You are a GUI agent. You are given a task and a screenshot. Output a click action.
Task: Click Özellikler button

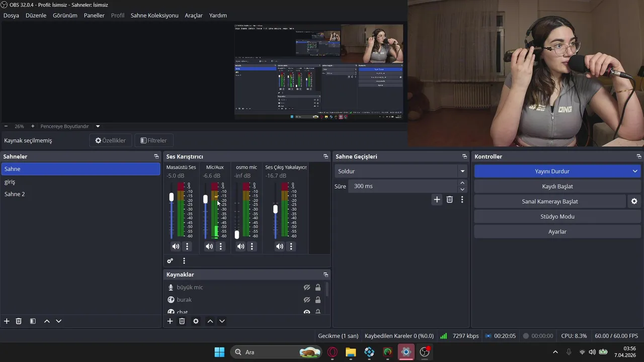(x=111, y=140)
